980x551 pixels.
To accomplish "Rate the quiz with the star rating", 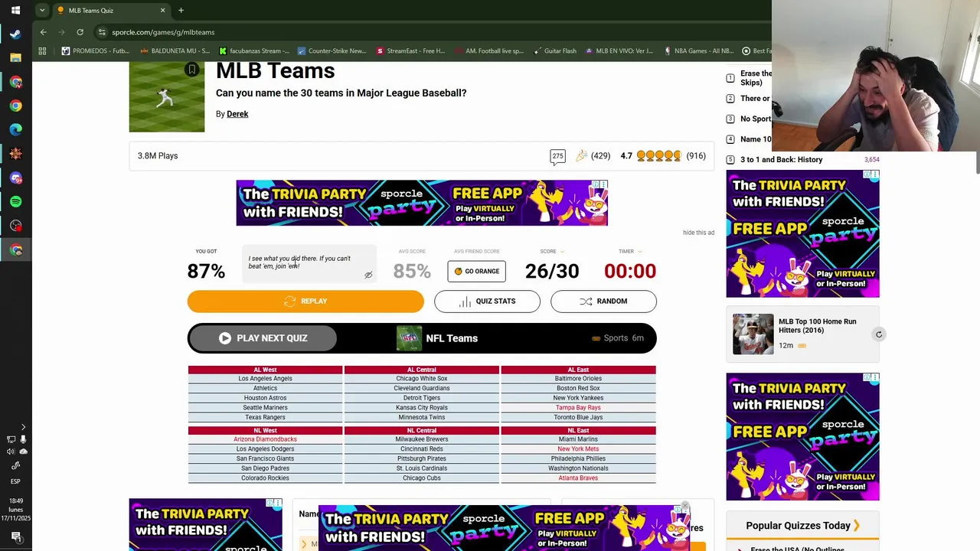I will 658,155.
